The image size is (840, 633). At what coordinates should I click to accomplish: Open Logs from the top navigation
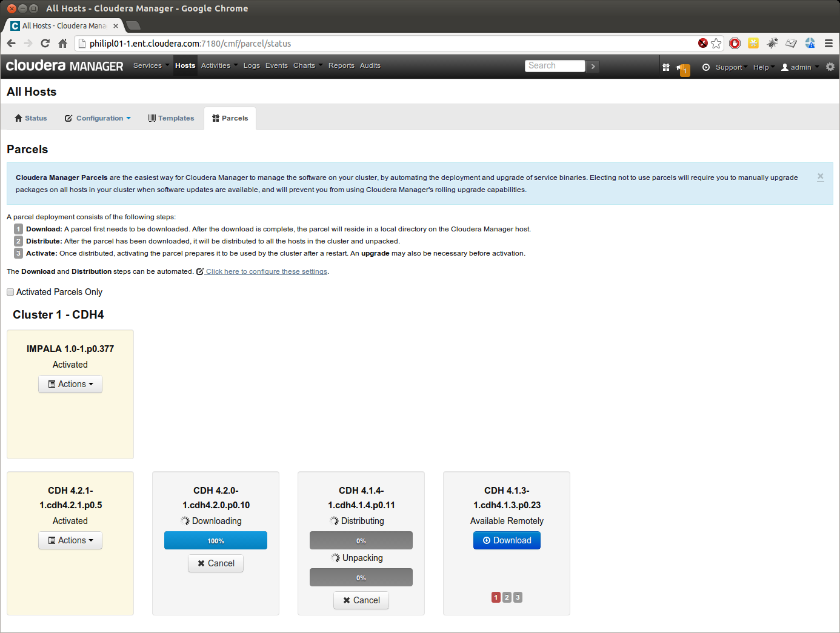252,65
